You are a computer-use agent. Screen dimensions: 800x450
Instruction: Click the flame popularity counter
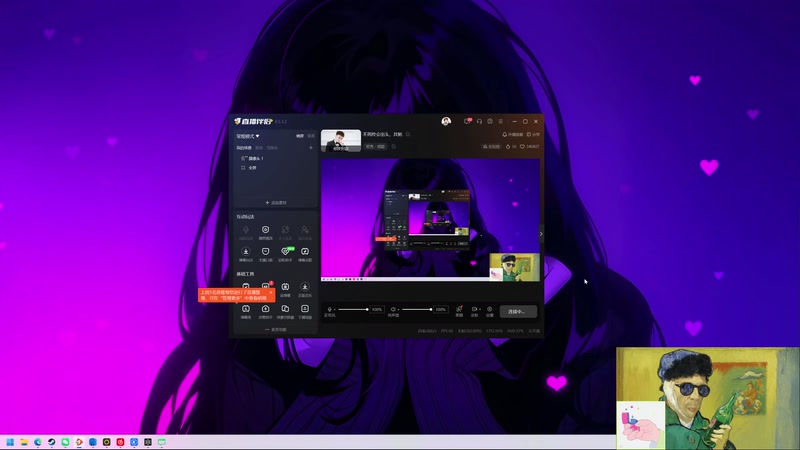tap(511, 146)
